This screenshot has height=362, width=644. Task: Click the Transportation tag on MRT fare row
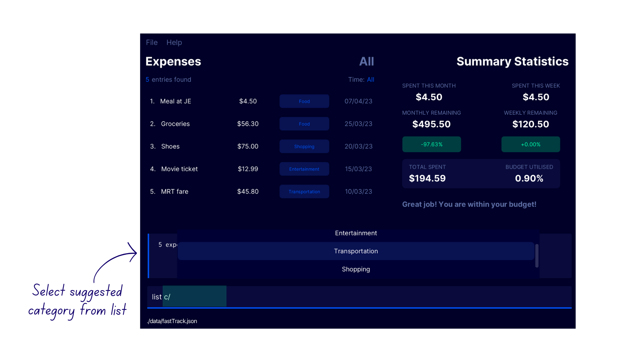304,192
